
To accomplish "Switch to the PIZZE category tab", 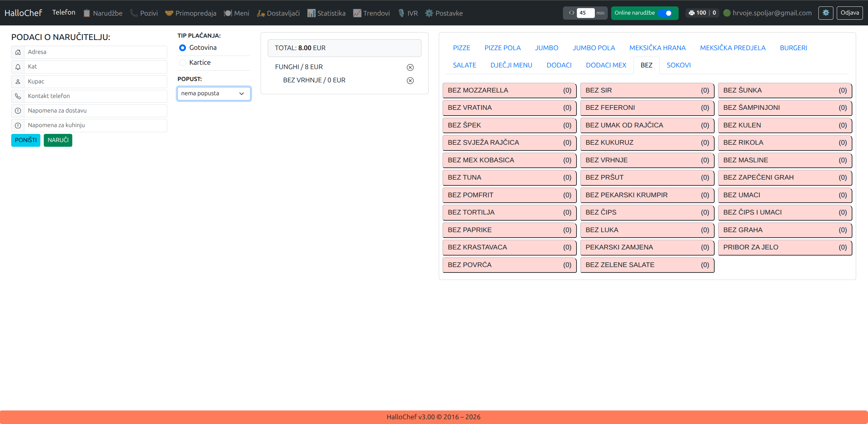I will pyautogui.click(x=461, y=48).
